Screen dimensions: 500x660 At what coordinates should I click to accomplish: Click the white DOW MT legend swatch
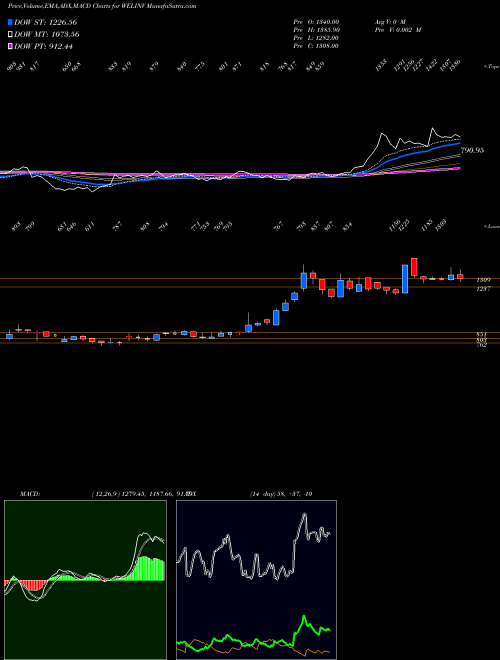coord(11,34)
